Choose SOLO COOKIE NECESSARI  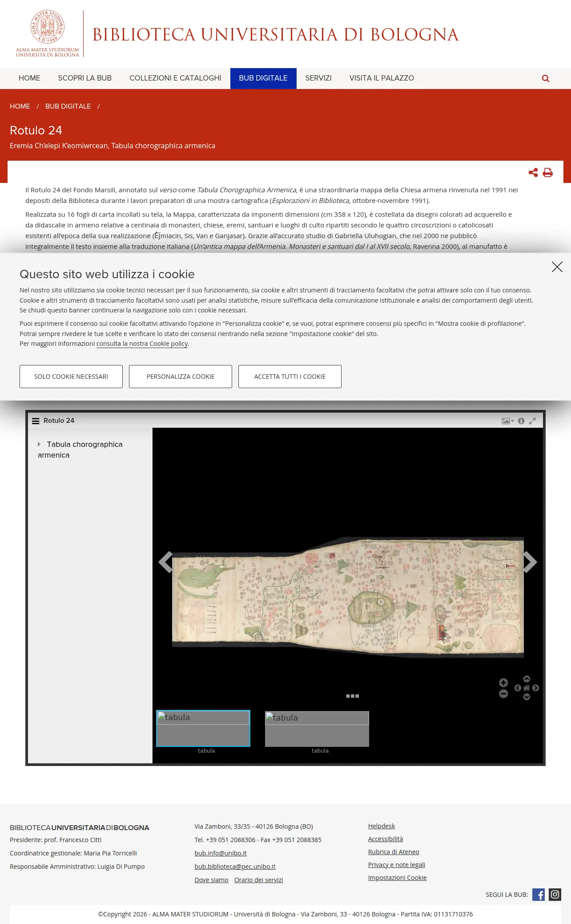click(71, 377)
